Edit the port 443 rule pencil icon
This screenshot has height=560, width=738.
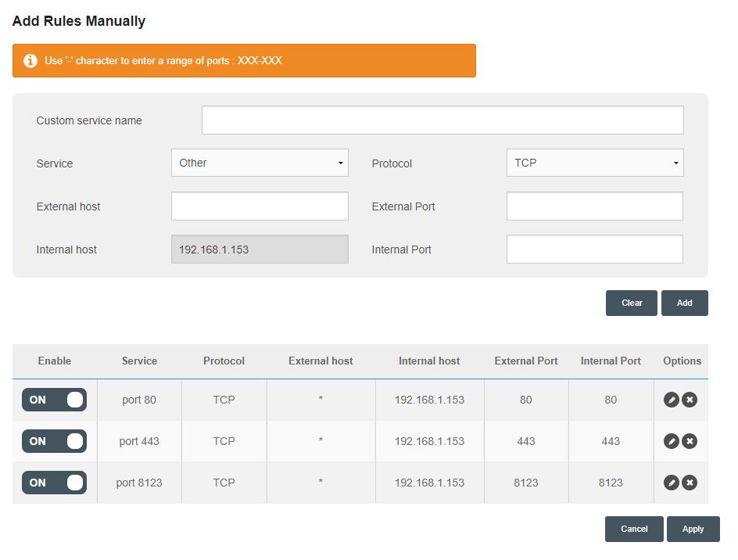[x=672, y=441]
